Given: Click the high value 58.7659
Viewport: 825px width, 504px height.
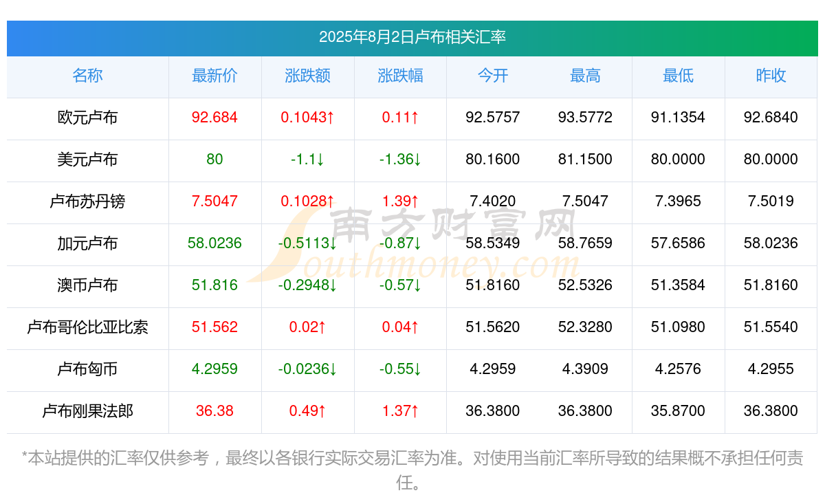Looking at the screenshot, I should point(585,243).
